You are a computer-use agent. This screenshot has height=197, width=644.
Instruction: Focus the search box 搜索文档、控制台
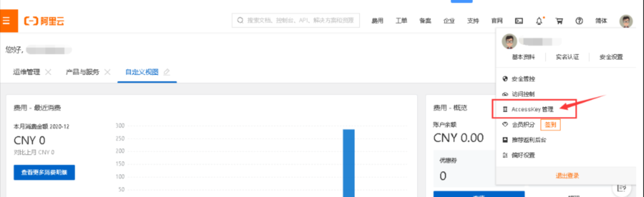(x=296, y=21)
